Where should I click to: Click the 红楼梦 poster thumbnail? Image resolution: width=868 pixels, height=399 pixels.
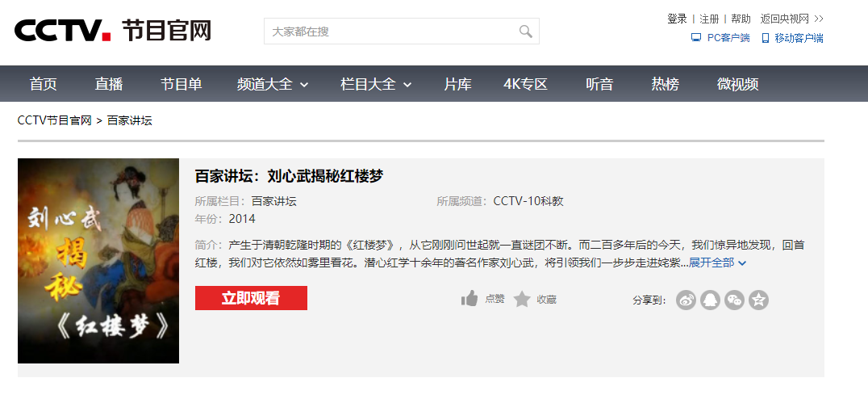coord(98,261)
